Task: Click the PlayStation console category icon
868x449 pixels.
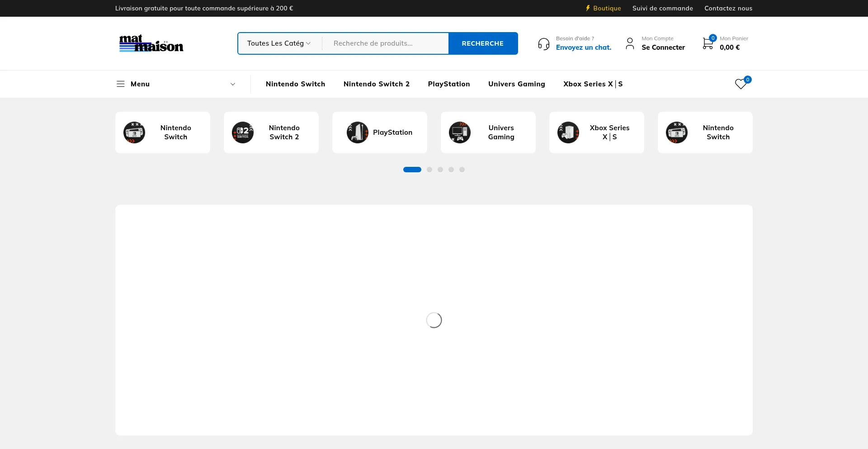Action: 358,132
